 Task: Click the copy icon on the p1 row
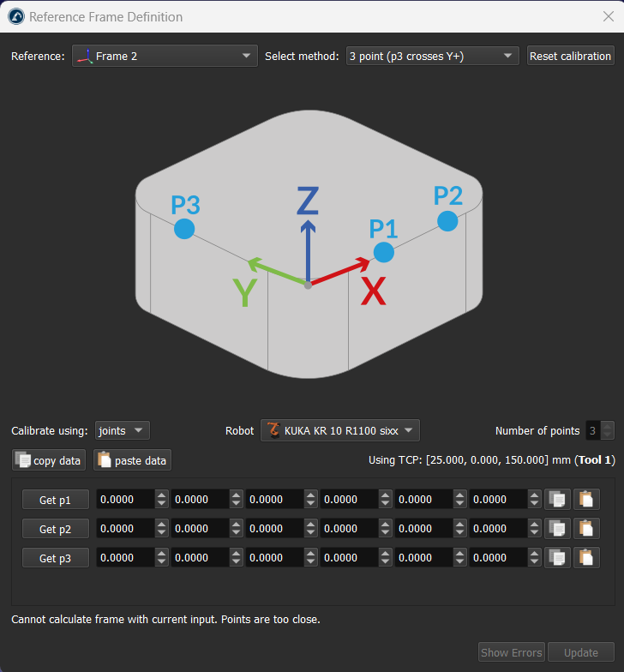click(557, 500)
